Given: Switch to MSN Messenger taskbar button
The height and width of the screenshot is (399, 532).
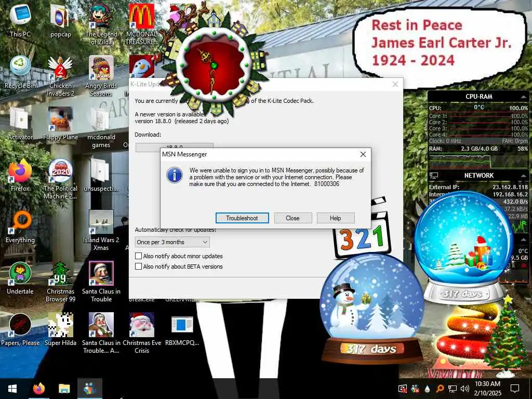Looking at the screenshot, I should tap(90, 389).
